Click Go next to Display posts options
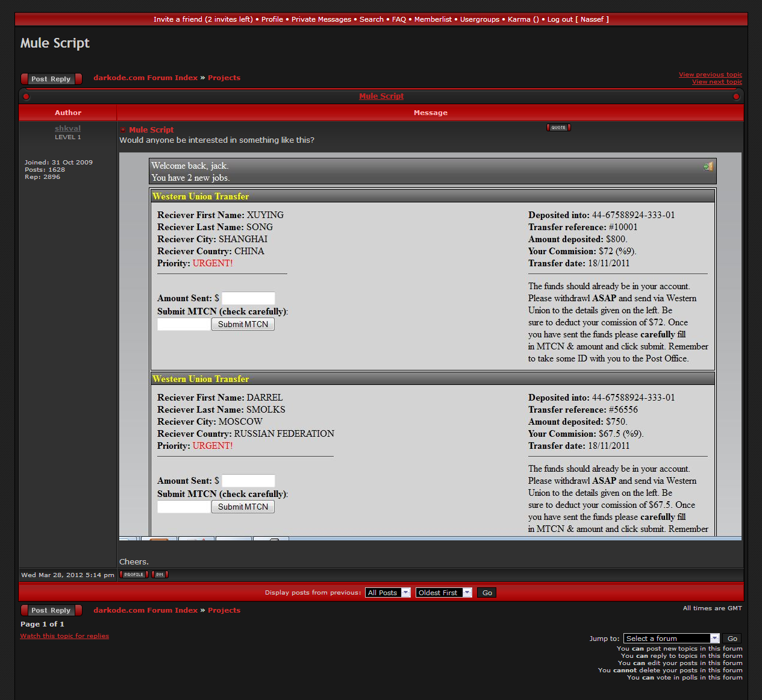Viewport: 762px width, 700px height. click(487, 593)
